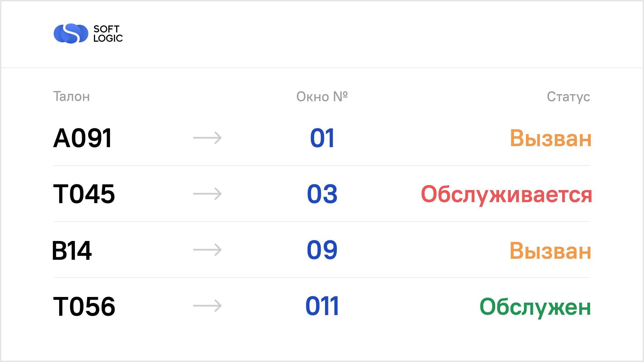Click ticket number A091
This screenshot has width=644, height=362.
(83, 138)
